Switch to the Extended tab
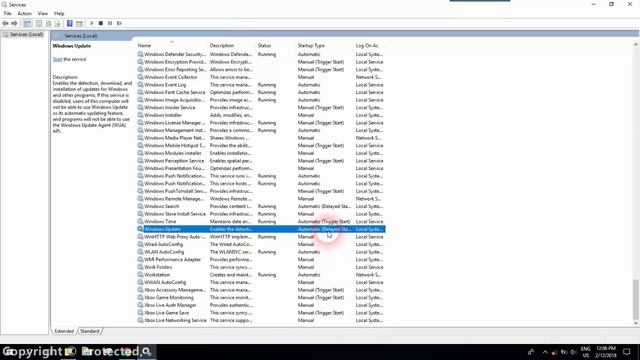The width and height of the screenshot is (640, 360). point(64,331)
